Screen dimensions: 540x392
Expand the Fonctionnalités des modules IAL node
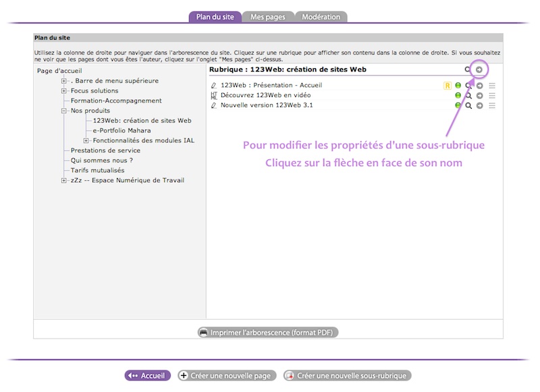pos(86,140)
